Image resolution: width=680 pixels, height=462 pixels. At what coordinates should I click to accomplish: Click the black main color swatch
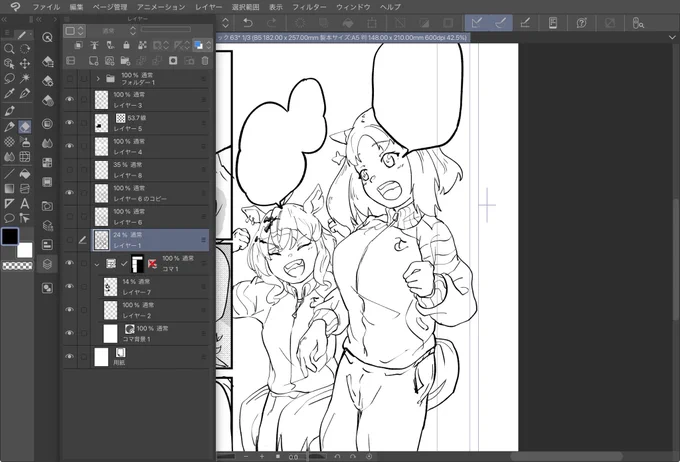[x=10, y=236]
